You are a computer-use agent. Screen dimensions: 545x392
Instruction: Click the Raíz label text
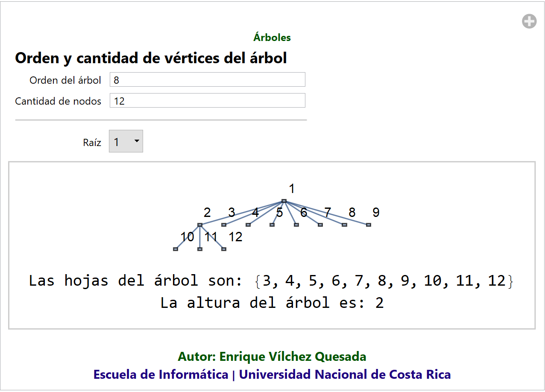92,143
